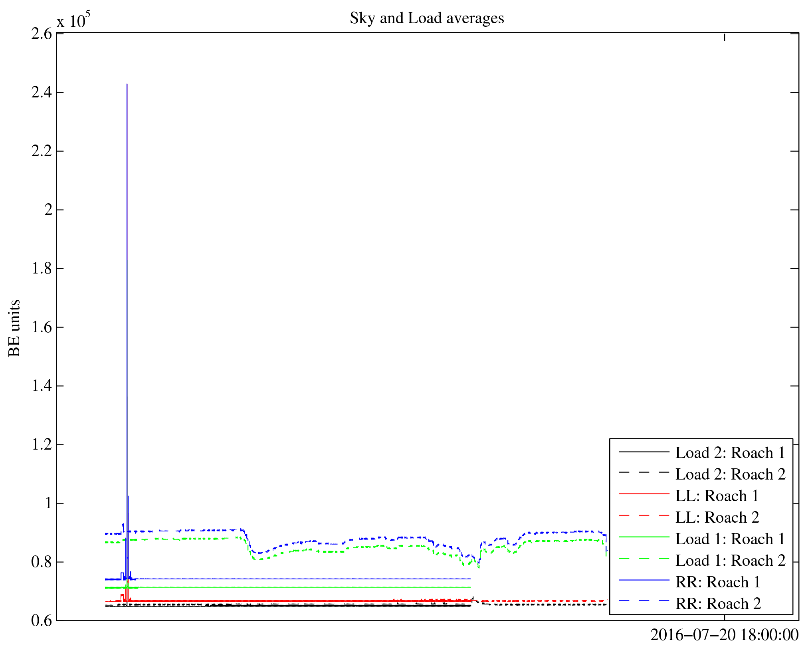Click the '0.6' y-axis tick label
The height and width of the screenshot is (672, 810).
pyautogui.click(x=42, y=620)
